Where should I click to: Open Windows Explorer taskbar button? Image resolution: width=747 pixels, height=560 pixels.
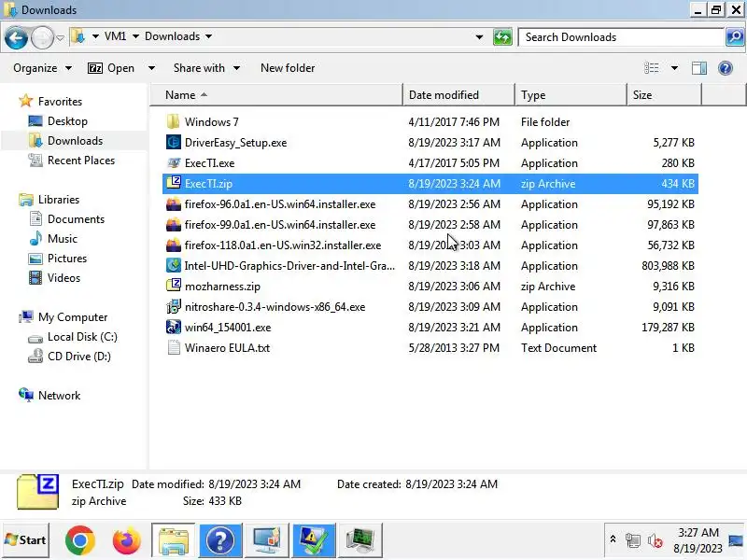click(173, 540)
